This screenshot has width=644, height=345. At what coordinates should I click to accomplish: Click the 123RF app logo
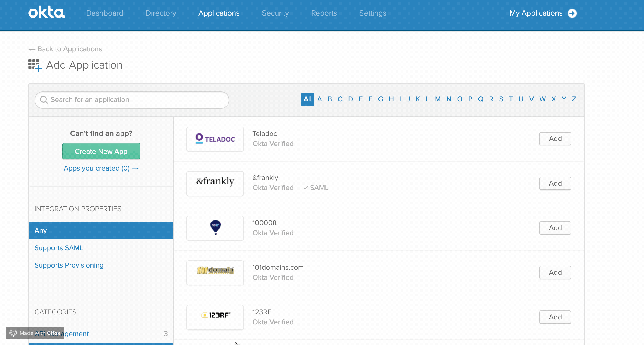click(x=215, y=317)
